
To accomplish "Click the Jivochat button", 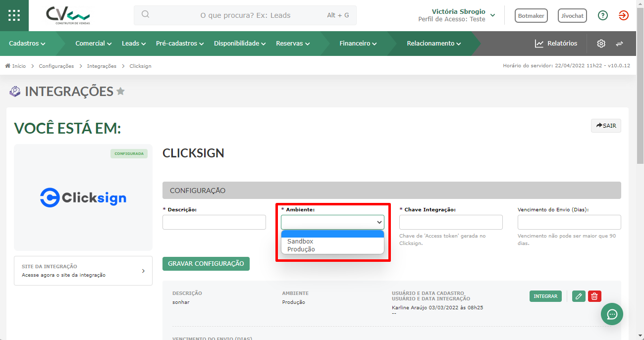I will tap(572, 16).
